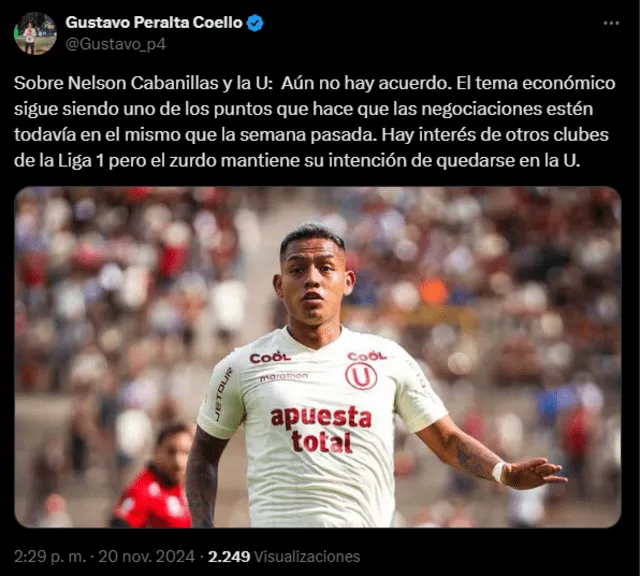Click the right Cool logo above the crest
The image size is (640, 576).
click(x=367, y=356)
